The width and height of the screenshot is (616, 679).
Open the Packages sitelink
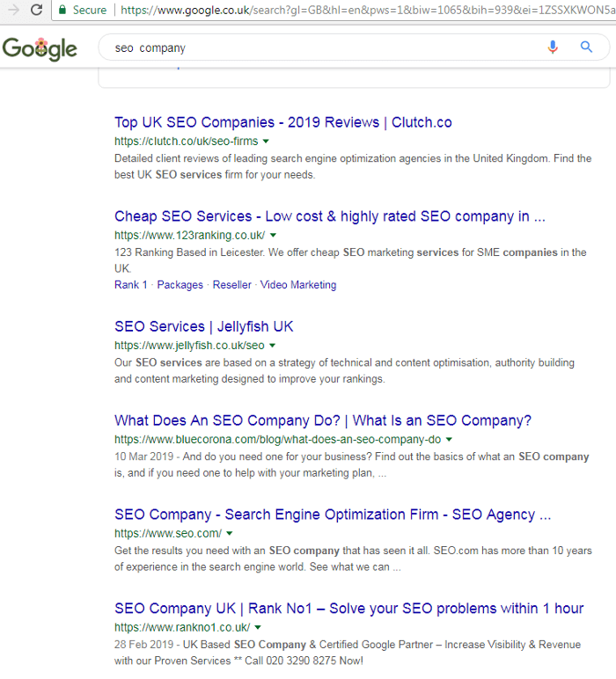tap(180, 285)
